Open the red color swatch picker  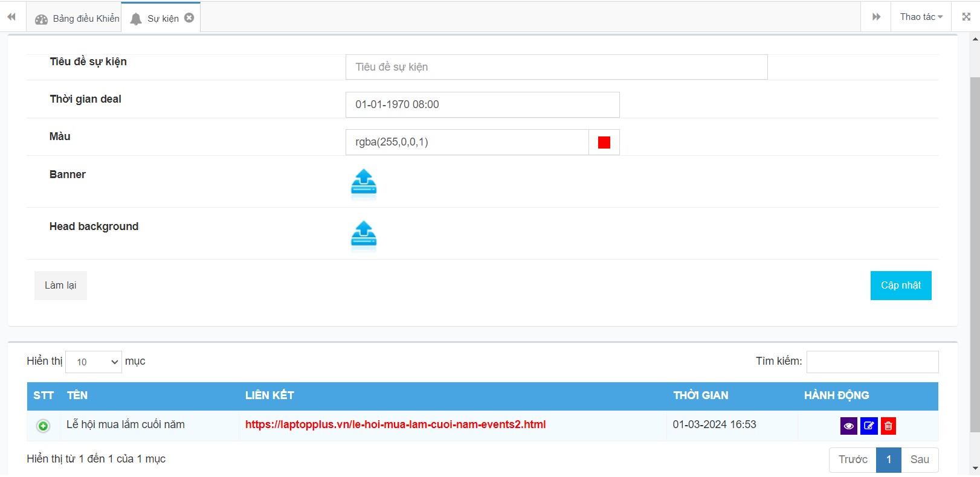[x=604, y=142]
